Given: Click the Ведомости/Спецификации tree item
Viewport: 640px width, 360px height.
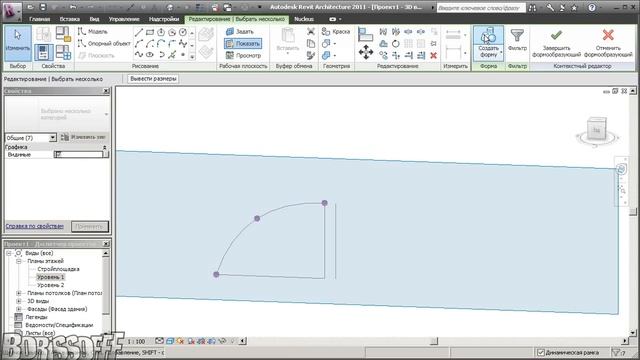Looking at the screenshot, I should click(x=59, y=325).
